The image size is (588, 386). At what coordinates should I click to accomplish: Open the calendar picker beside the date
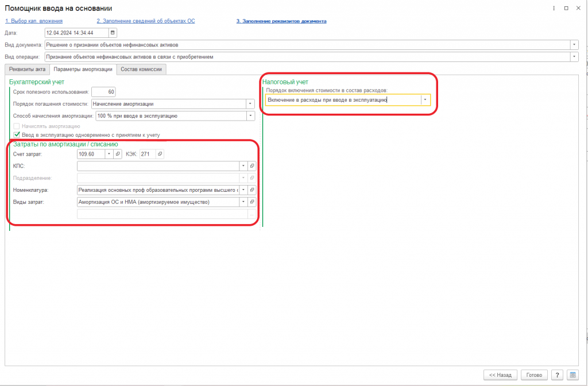[113, 33]
